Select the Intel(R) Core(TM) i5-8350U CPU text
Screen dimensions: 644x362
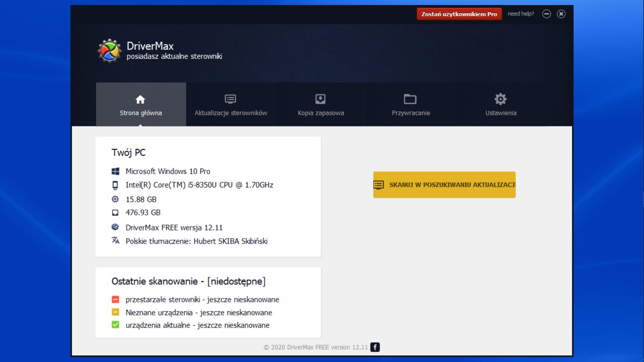coord(199,185)
